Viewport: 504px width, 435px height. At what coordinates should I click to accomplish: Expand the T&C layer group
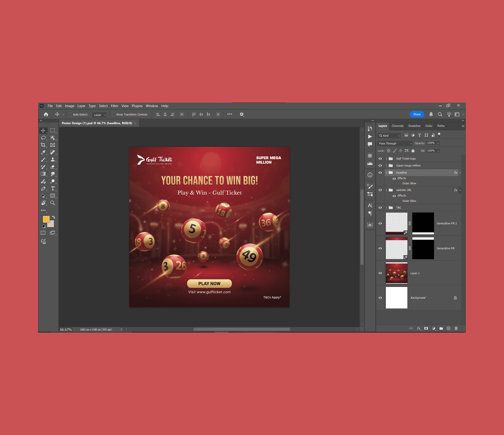387,208
